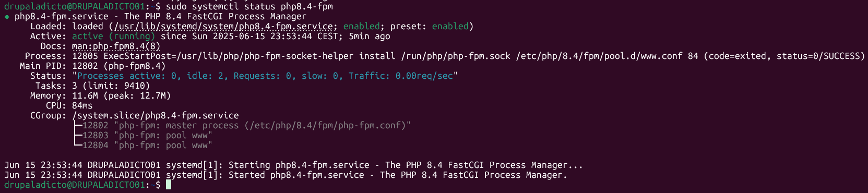Click the Tasks 3 (limit: 9410) value
Image resolution: width=868 pixels, height=193 pixels.
coord(111,86)
